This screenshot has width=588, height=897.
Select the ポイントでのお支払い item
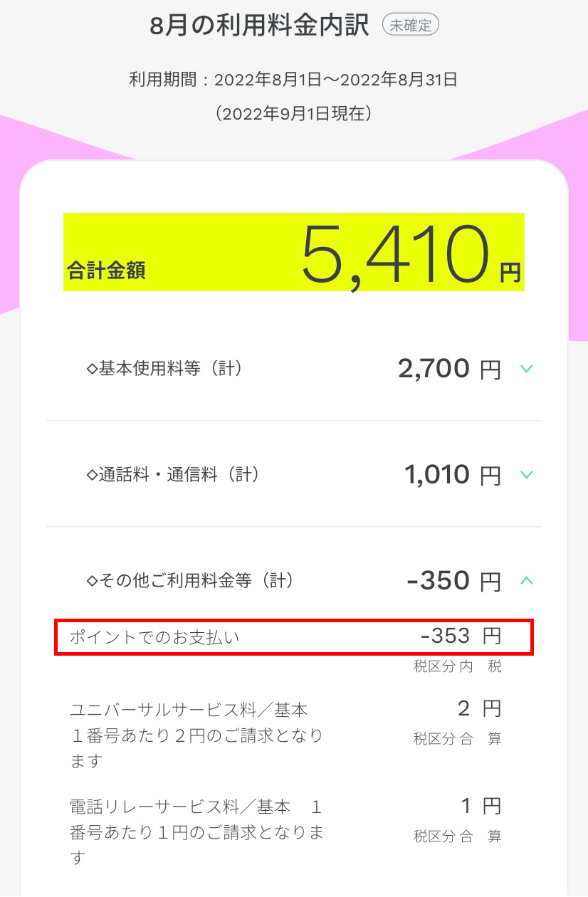[x=154, y=637]
